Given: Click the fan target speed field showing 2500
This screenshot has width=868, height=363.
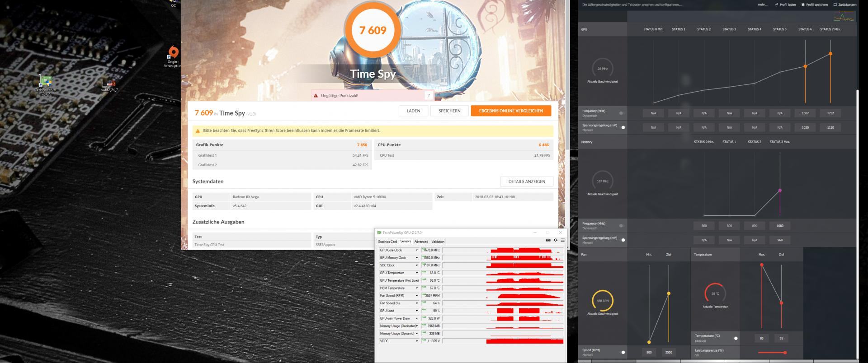Looking at the screenshot, I should tap(669, 352).
